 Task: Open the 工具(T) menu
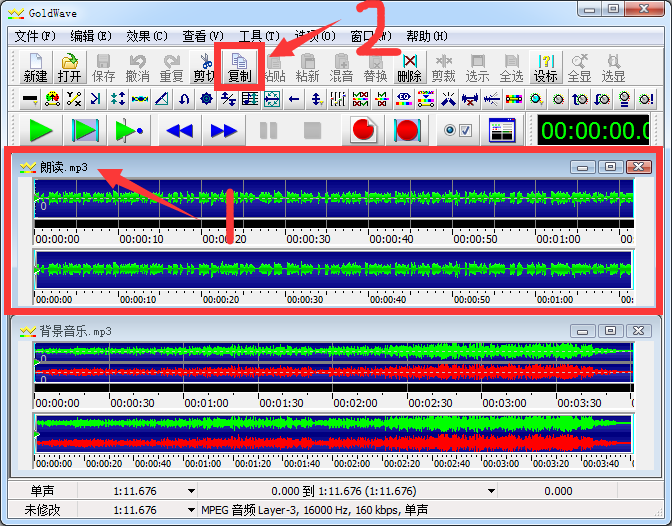[x=259, y=36]
